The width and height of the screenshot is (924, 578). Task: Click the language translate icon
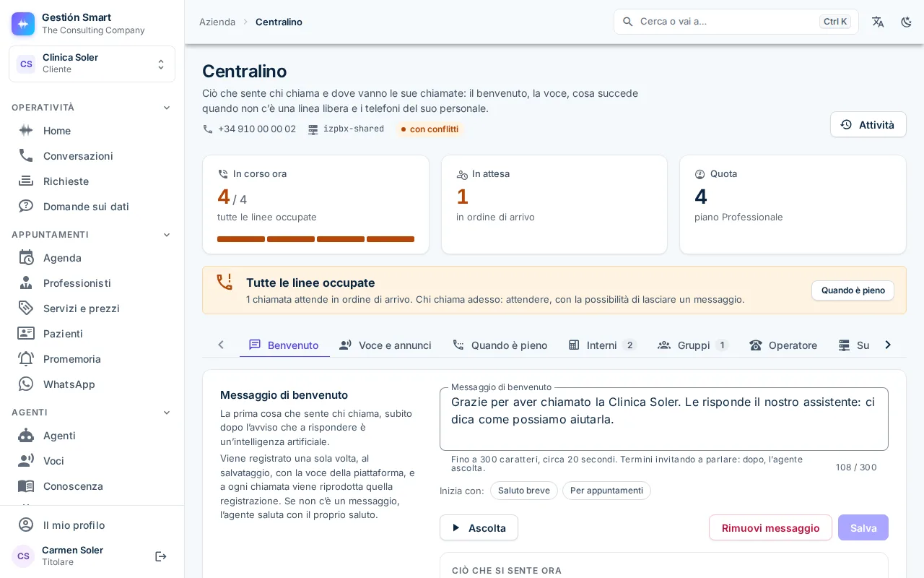coord(878,22)
